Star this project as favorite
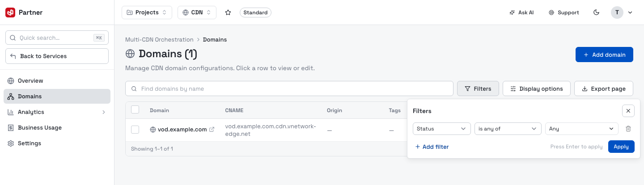The image size is (644, 185). pos(228,13)
